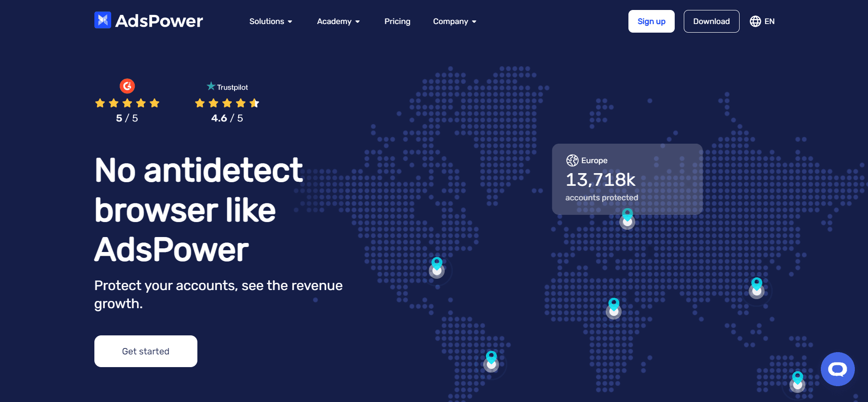Click the G2 five-star rating row
Viewport: 868px width, 402px height.
coord(128,103)
